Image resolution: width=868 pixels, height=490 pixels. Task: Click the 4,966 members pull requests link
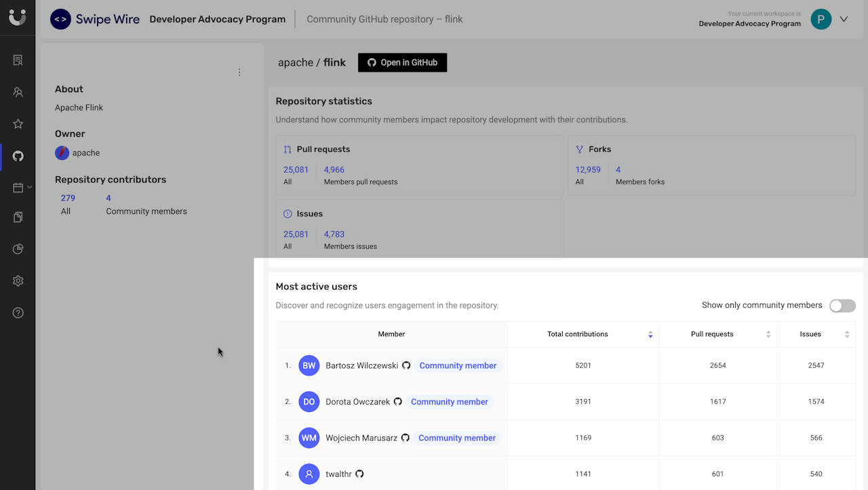click(x=334, y=170)
